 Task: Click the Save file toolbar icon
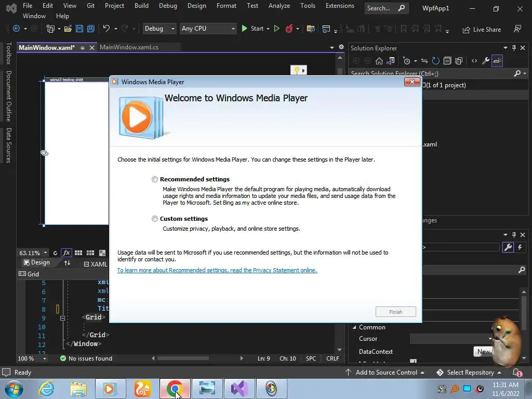[79, 29]
